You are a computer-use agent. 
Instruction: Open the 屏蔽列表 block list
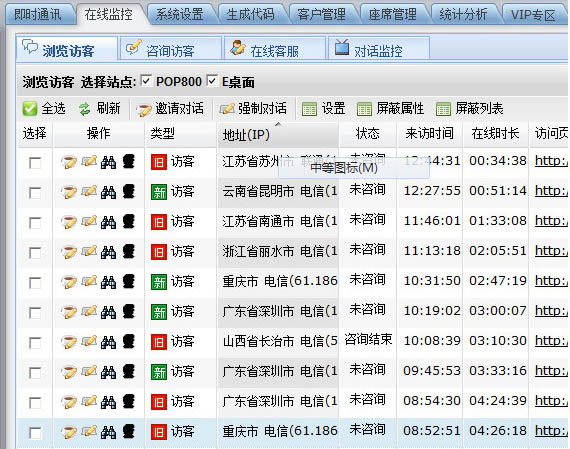tap(469, 108)
